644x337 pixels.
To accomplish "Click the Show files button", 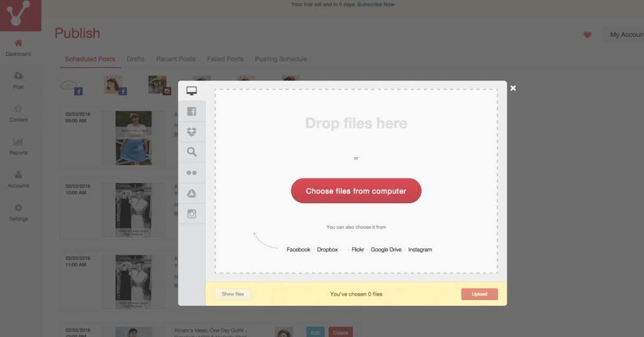I will (x=233, y=294).
